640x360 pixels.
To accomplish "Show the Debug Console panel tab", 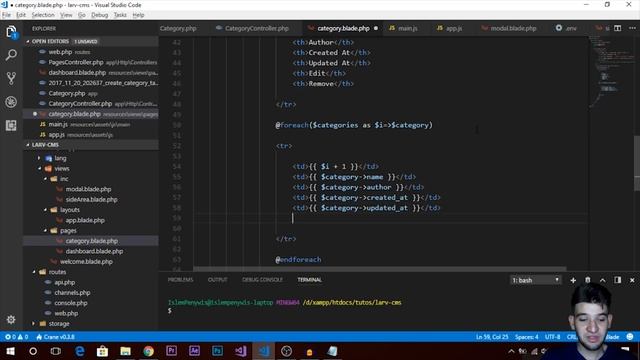I will pos(262,280).
